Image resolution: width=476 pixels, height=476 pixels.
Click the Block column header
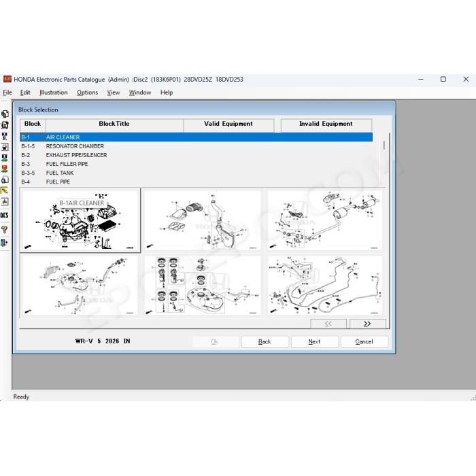point(33,125)
